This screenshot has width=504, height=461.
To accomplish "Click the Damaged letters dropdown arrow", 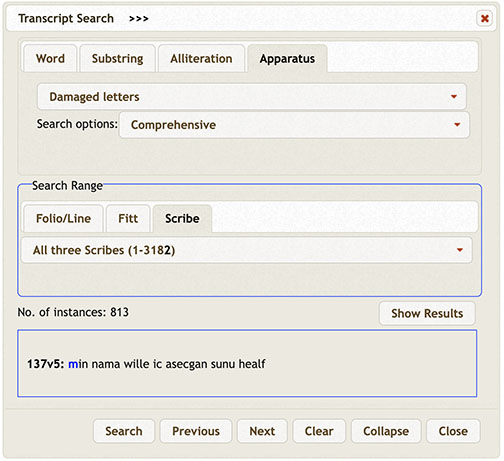I will tap(454, 97).
